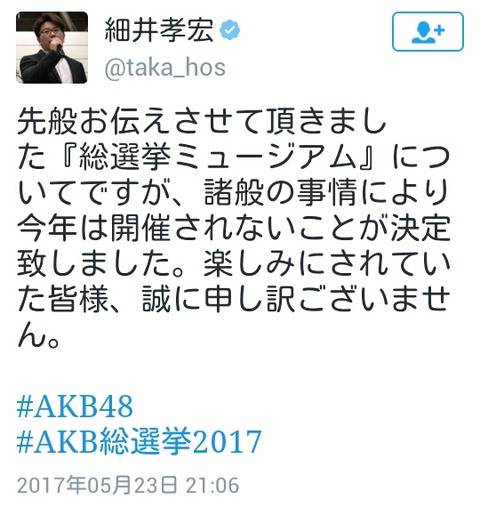
Task: Open the #AKB48 hashtag
Action: [x=75, y=406]
